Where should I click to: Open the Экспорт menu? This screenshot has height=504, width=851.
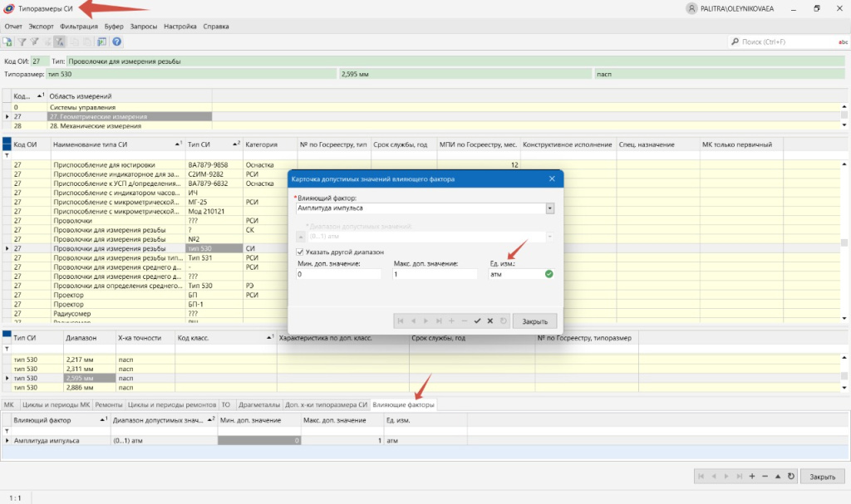(x=42, y=26)
